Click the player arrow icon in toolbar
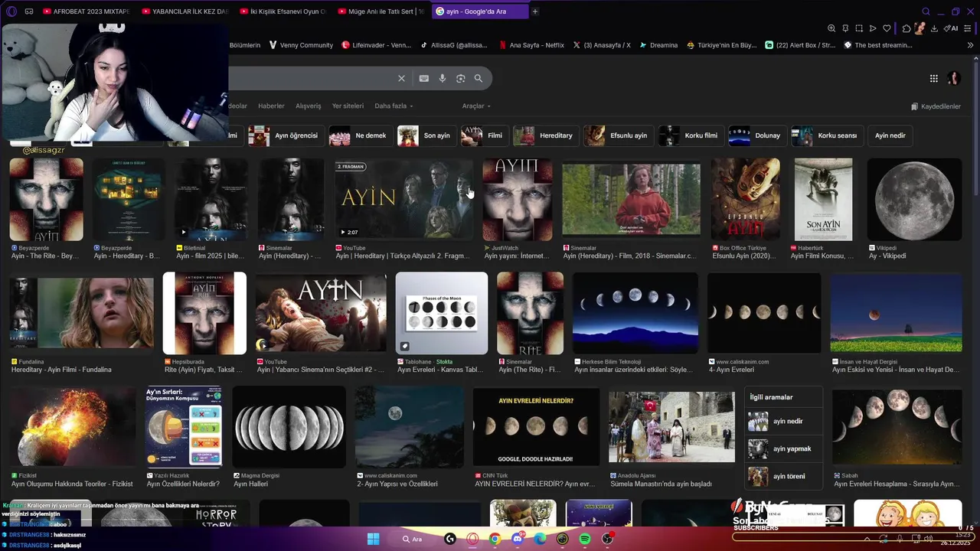This screenshot has width=980, height=551. [873, 28]
